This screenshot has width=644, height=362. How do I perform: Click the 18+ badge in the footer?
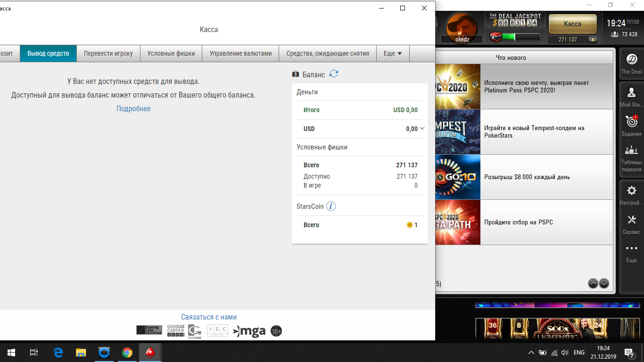pos(276,331)
